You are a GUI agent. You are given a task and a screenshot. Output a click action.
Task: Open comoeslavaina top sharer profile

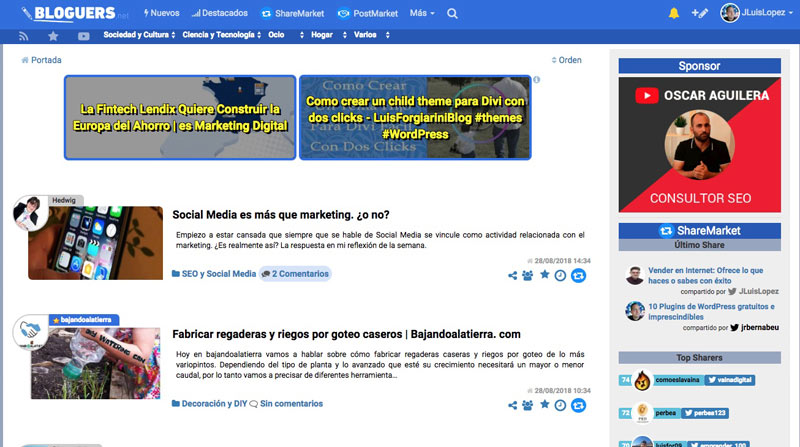coord(678,380)
